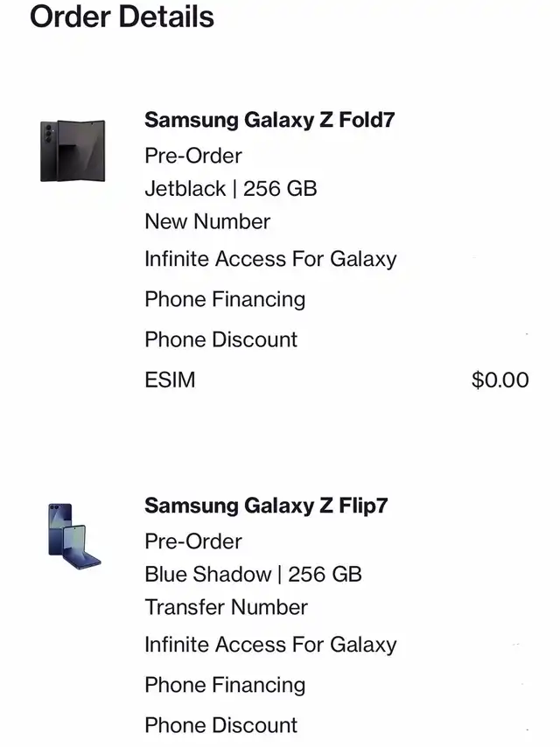Click Phone Financing under Fold7
The width and height of the screenshot is (560, 747).
point(225,300)
